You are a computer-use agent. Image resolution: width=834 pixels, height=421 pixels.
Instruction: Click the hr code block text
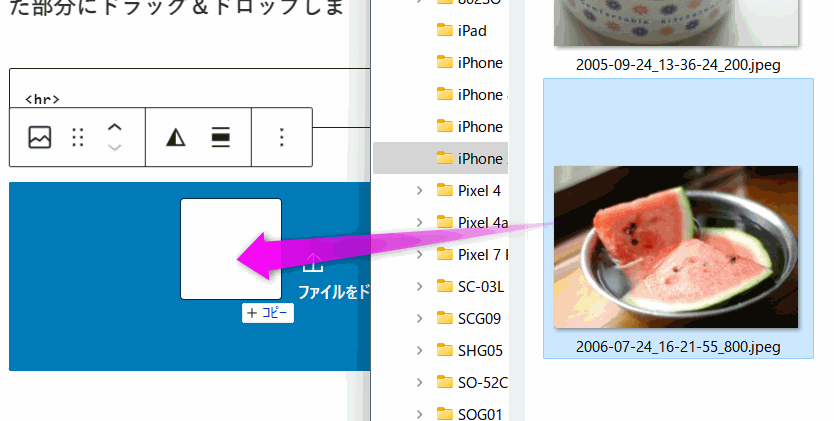click(x=42, y=99)
